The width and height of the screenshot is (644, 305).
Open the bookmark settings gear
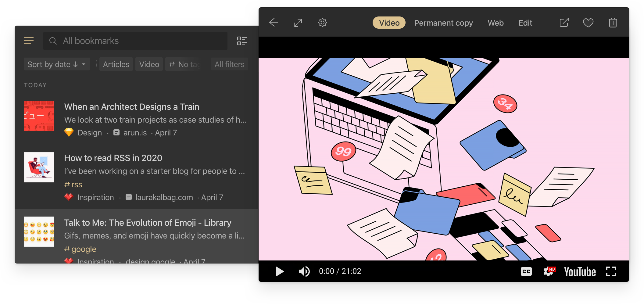[322, 23]
